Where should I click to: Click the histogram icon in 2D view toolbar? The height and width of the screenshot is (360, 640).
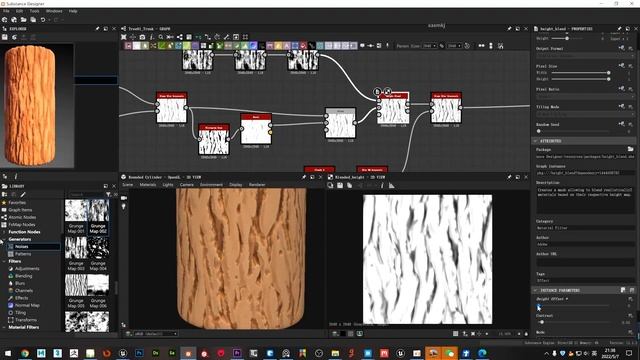click(391, 185)
